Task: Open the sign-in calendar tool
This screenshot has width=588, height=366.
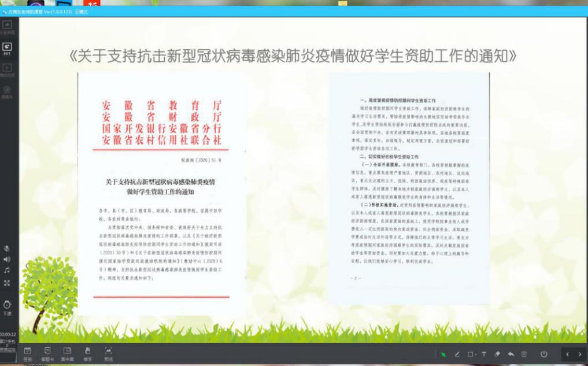Action: (x=27, y=354)
